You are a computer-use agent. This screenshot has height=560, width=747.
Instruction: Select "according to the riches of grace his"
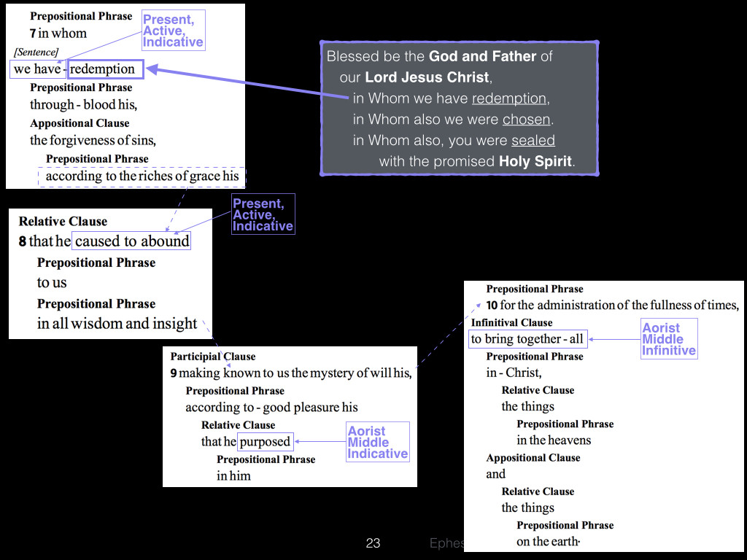click(x=142, y=176)
